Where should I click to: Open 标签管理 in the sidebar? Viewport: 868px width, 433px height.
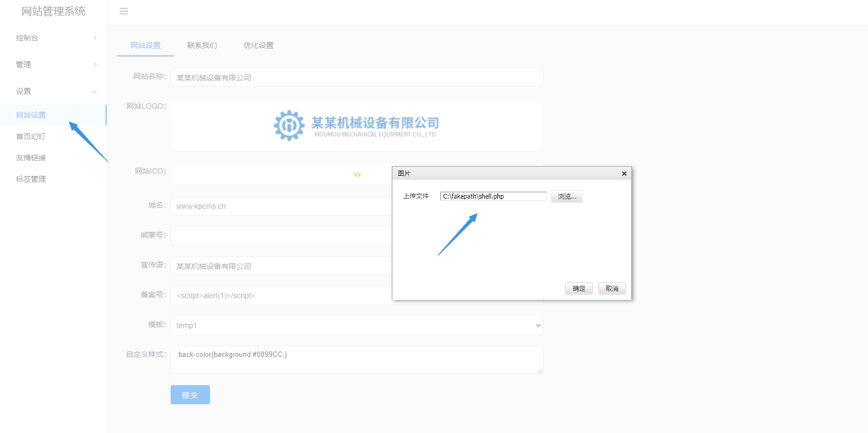(31, 179)
